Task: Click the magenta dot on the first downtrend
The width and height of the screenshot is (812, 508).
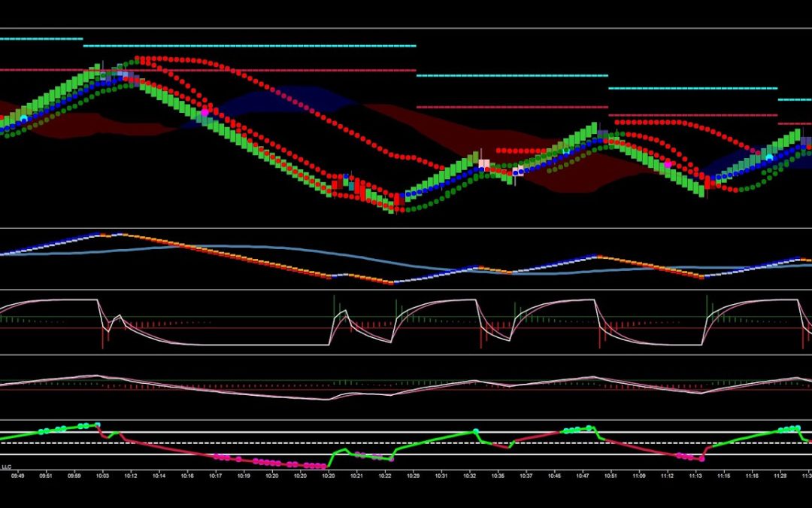Action: tap(204, 112)
